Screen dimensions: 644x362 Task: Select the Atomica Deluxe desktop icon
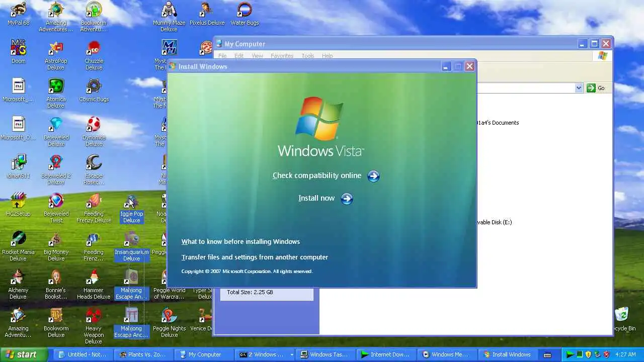56,94
